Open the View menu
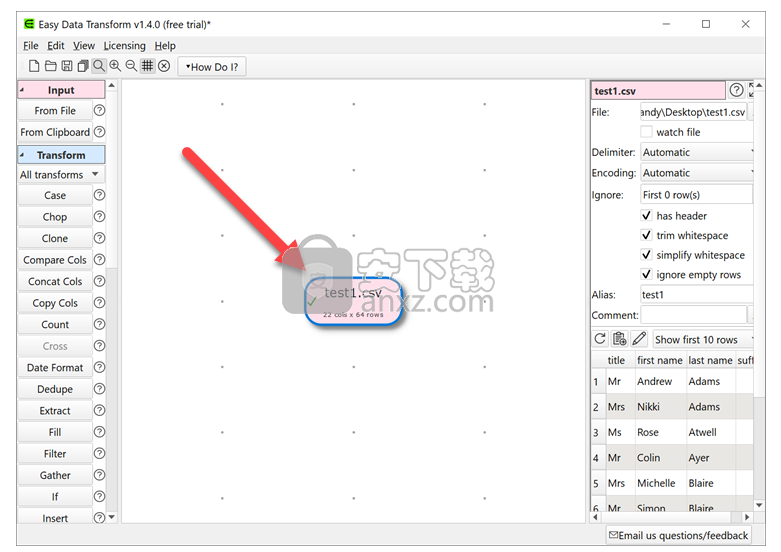 (84, 46)
